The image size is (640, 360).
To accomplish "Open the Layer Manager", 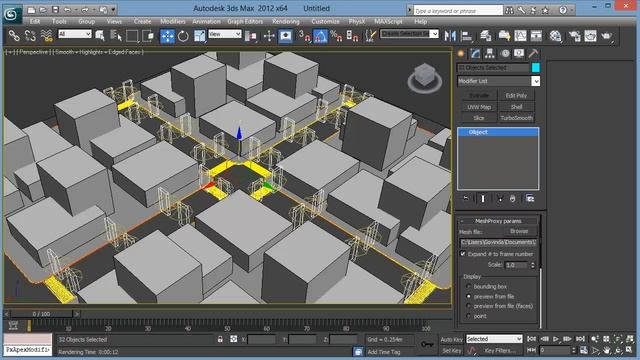I will pos(485,36).
